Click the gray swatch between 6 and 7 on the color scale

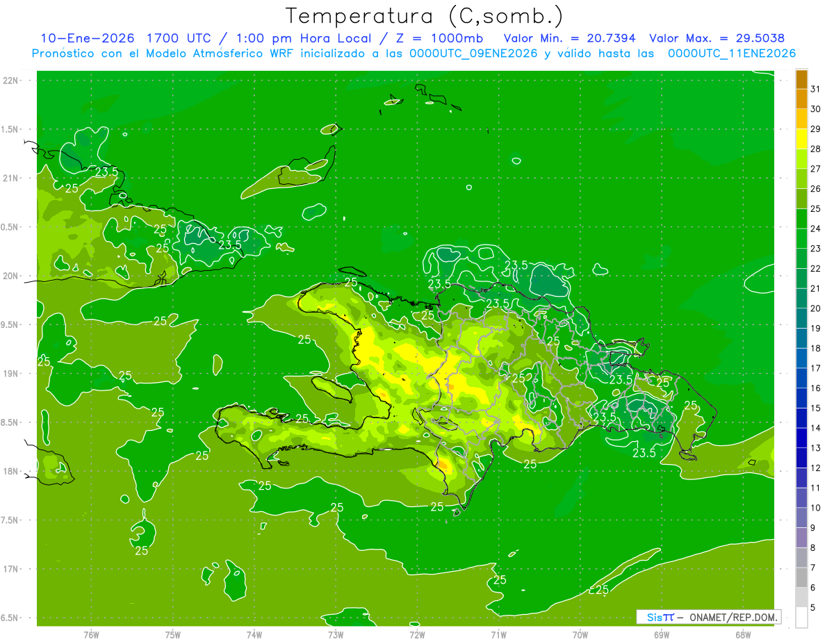point(801,577)
